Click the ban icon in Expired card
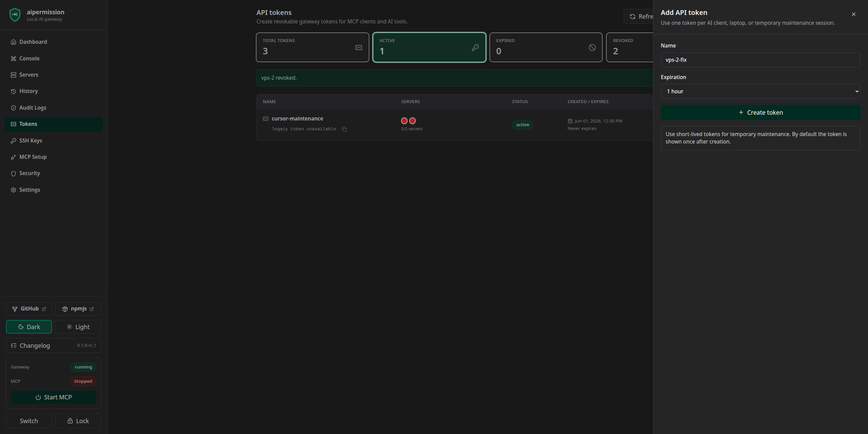 [592, 48]
